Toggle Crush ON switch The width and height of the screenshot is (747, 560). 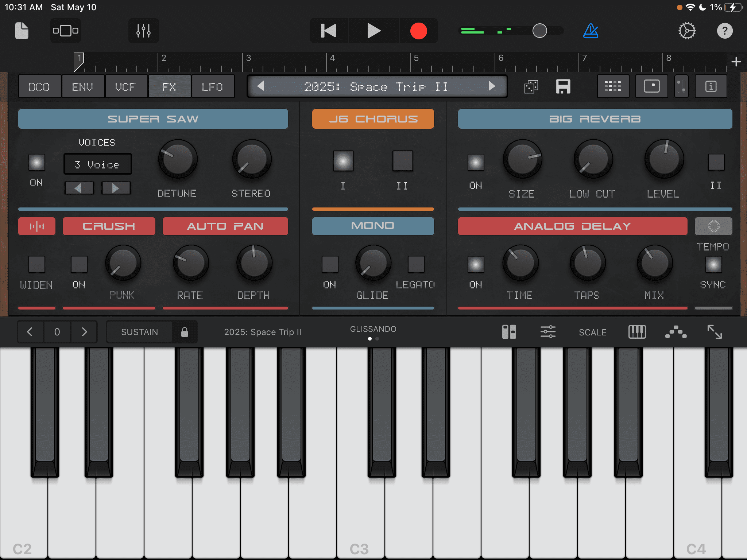(79, 264)
